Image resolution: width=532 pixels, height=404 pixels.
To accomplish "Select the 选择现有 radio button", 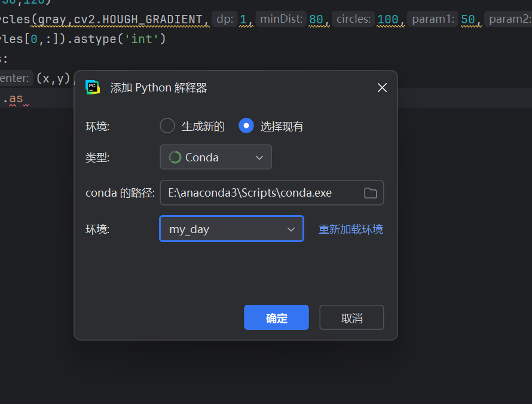I will 246,126.
